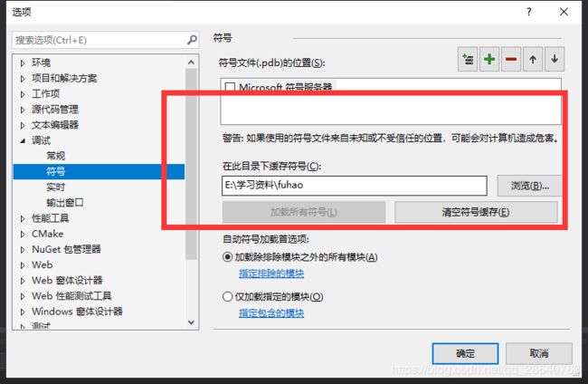Click the search magnifier icon in options

coord(192,40)
